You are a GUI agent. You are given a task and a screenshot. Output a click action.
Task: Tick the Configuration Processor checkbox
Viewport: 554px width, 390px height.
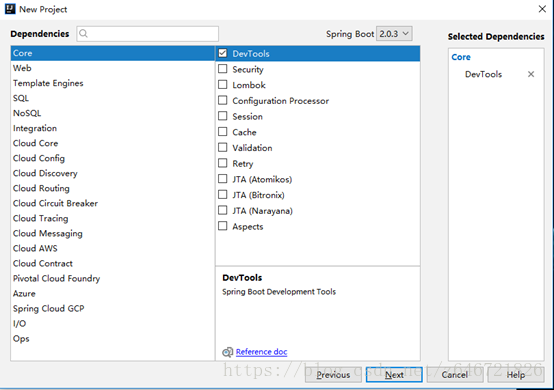click(223, 100)
